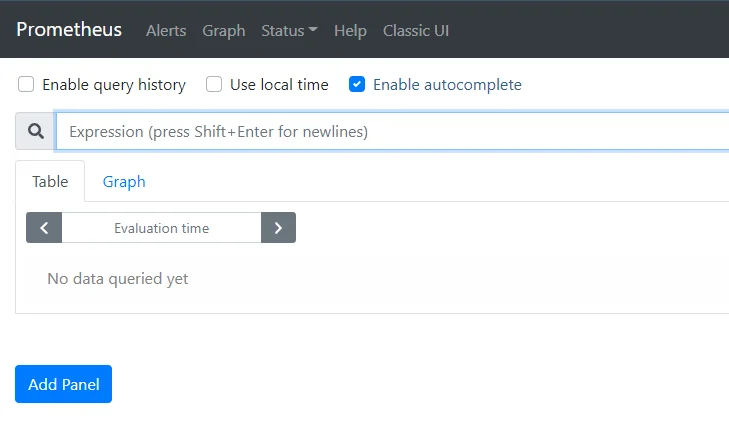Click the Add Panel button

click(63, 384)
